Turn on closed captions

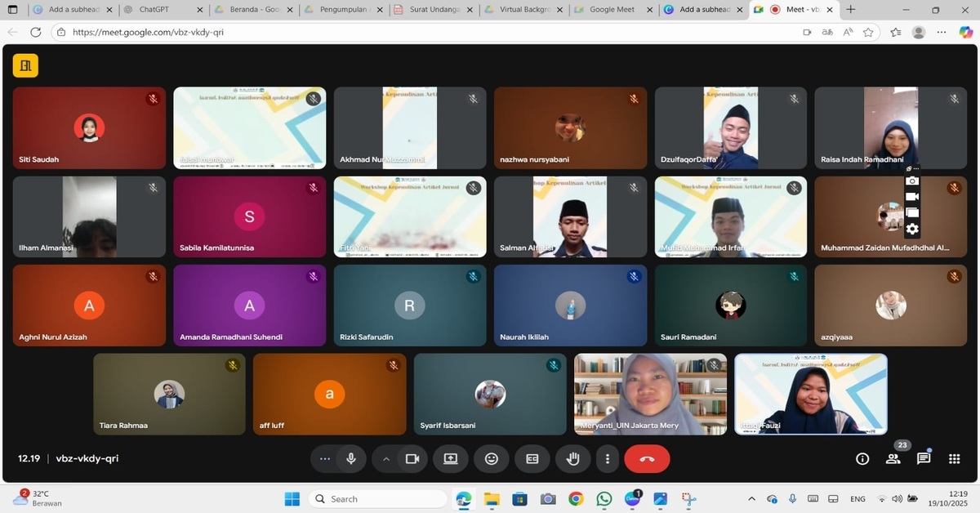pyautogui.click(x=532, y=459)
